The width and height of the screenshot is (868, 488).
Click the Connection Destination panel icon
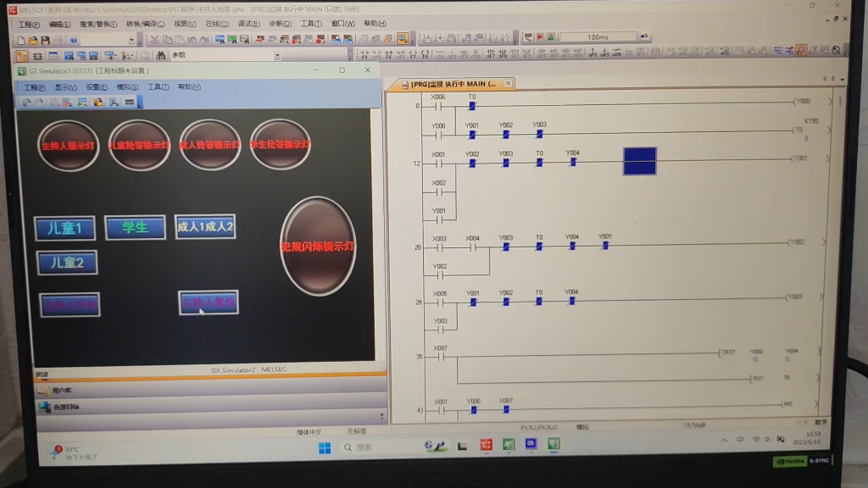coord(44,407)
